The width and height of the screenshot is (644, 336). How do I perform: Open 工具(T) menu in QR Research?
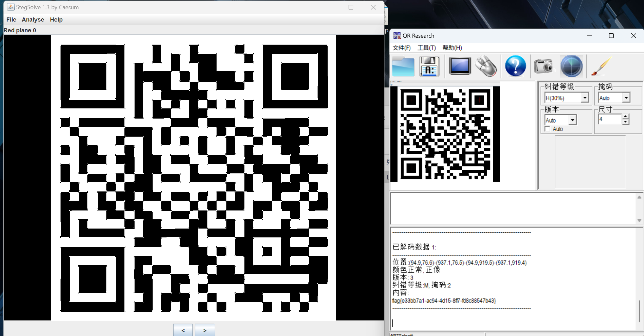coord(426,48)
